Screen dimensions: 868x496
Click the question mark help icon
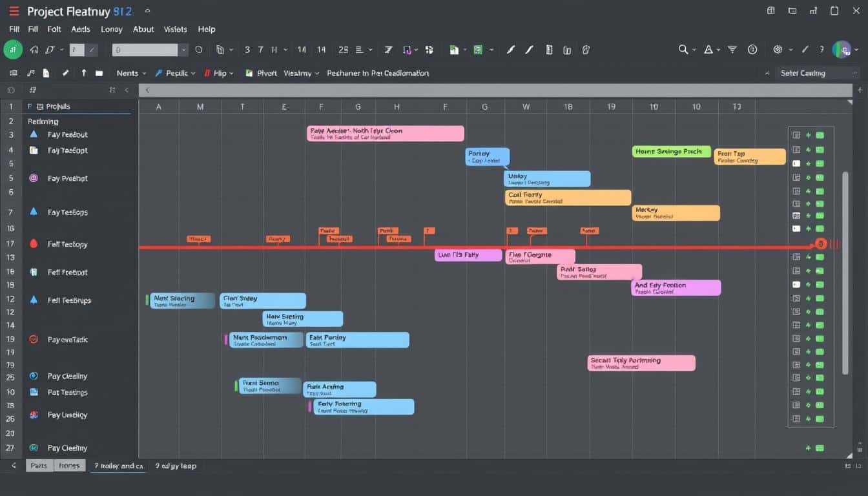(x=821, y=50)
